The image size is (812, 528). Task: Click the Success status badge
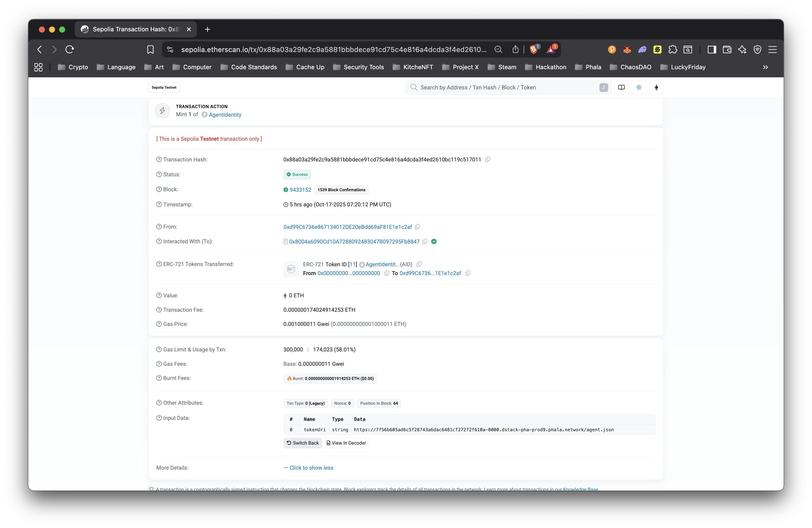297,174
